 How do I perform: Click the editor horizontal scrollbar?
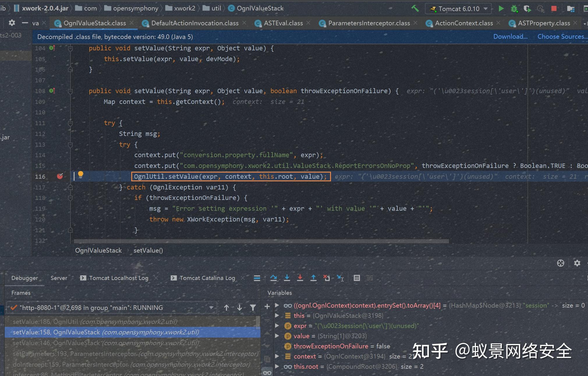(261, 241)
